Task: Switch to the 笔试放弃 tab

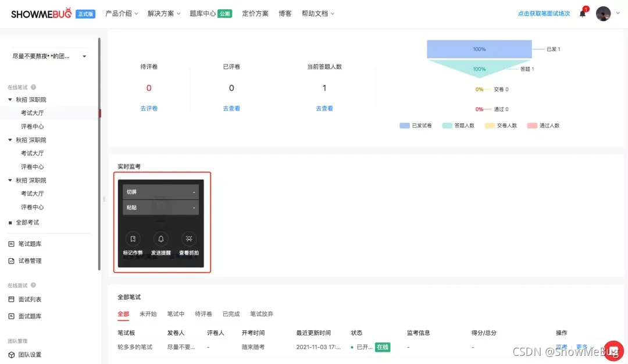Action: click(262, 314)
